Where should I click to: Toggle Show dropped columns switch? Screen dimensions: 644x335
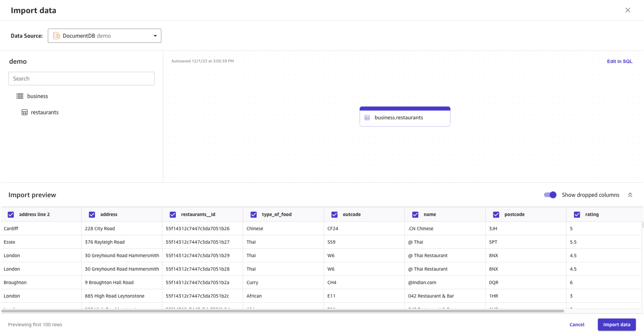click(x=550, y=195)
